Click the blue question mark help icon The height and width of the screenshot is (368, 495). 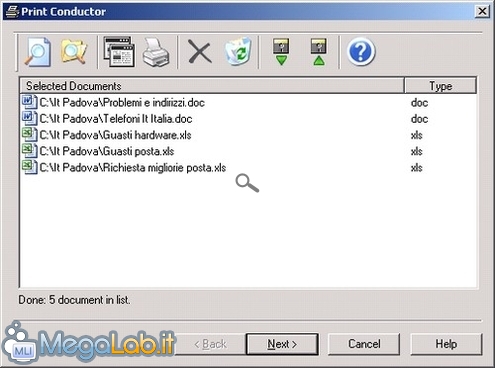pos(361,52)
